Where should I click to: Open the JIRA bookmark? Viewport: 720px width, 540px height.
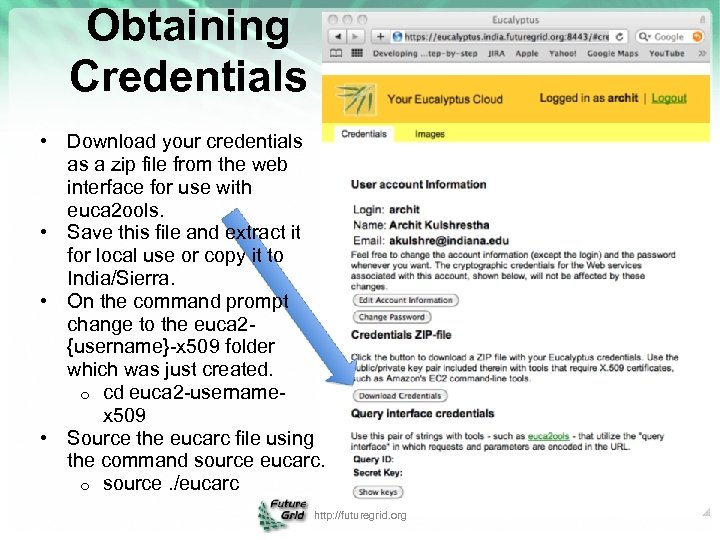point(496,54)
